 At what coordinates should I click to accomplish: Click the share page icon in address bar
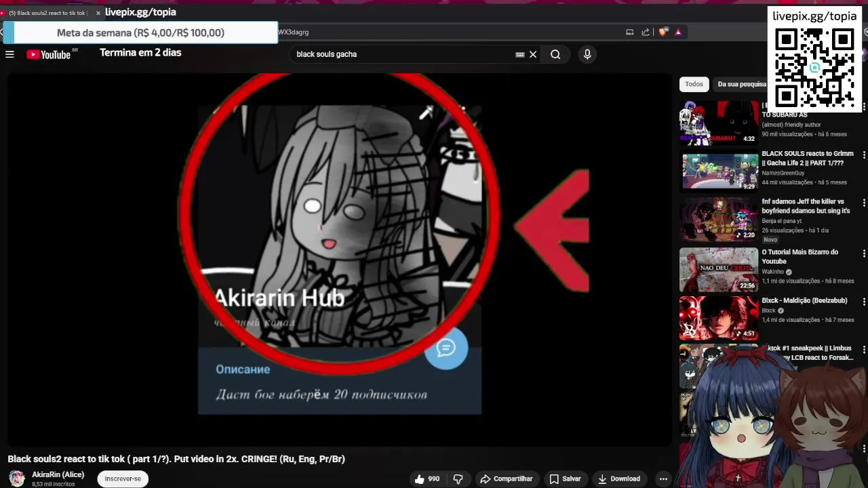click(x=646, y=32)
